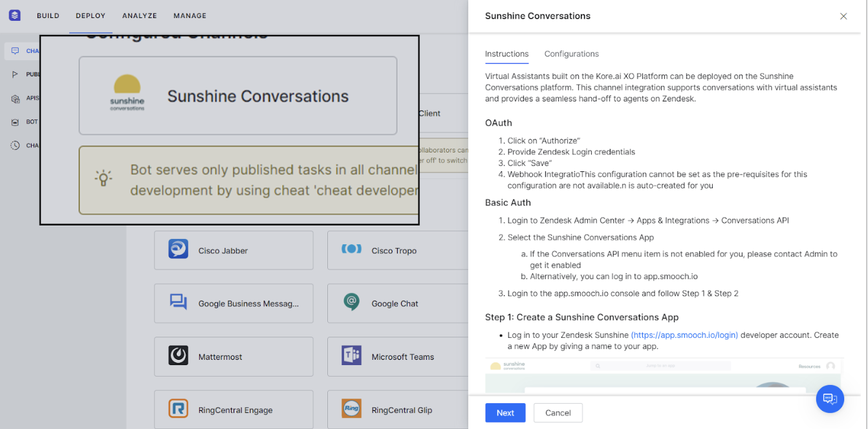This screenshot has width=868, height=429.
Task: Click 'Select the Sunshine Conversations App' step
Action: point(581,237)
